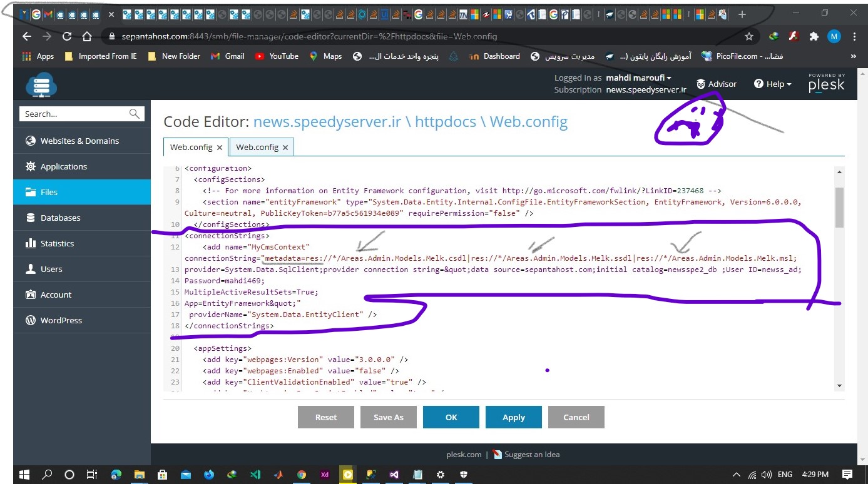
Task: Close the second Web.config tab
Action: (x=285, y=148)
